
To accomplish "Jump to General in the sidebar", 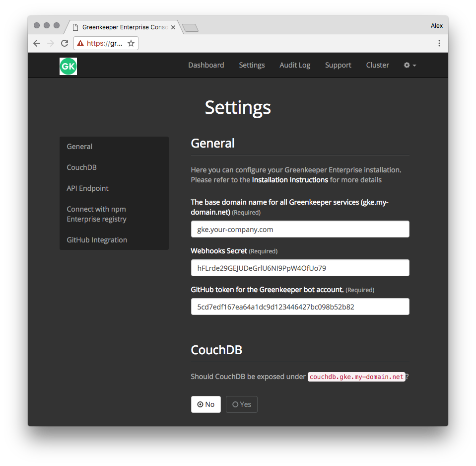I will tap(79, 147).
